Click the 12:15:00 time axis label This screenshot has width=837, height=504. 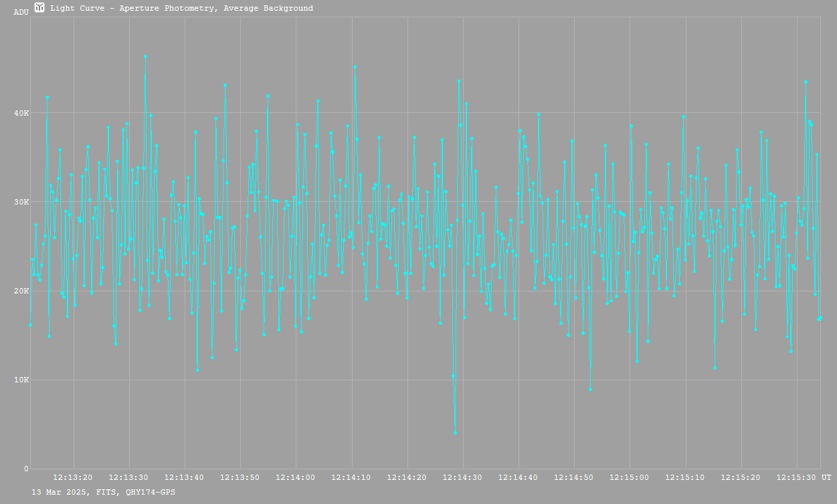tap(630, 477)
